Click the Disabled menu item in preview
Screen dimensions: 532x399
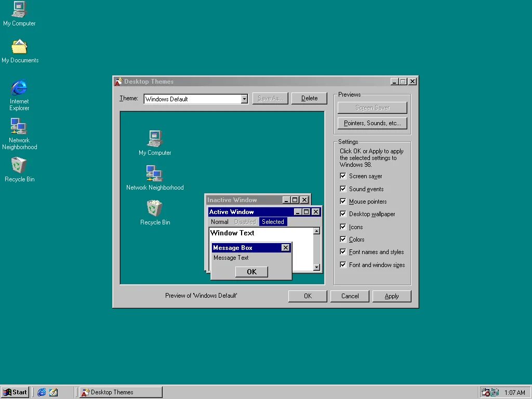click(x=245, y=221)
